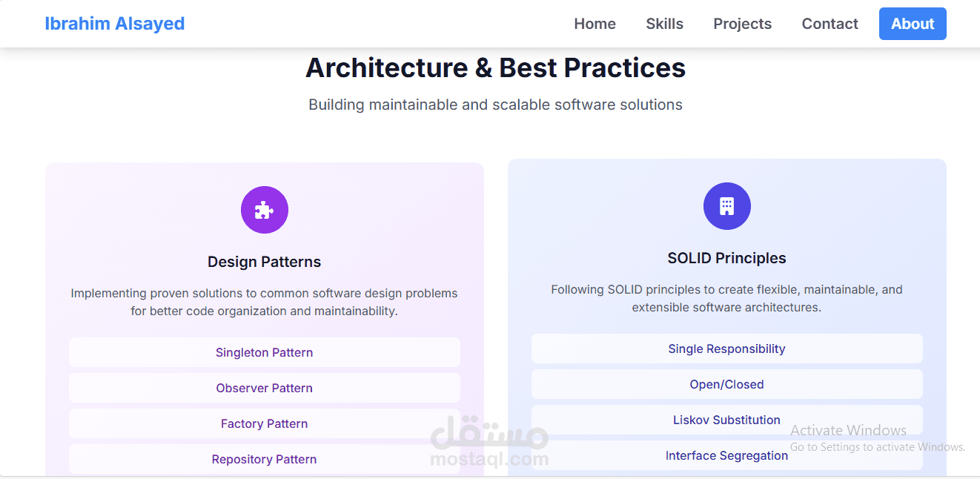The width and height of the screenshot is (980, 479).
Task: Select the Observer Pattern item
Action: 265,388
